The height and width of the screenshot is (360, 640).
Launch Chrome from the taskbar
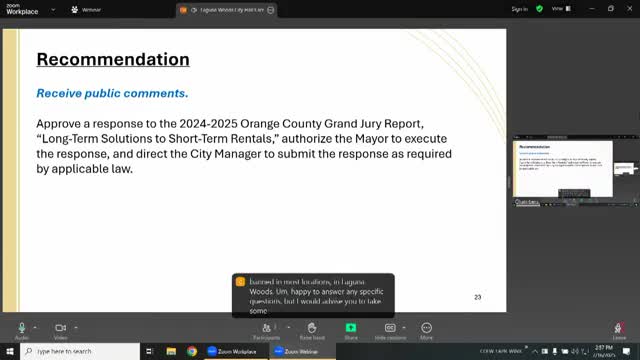[x=192, y=351]
